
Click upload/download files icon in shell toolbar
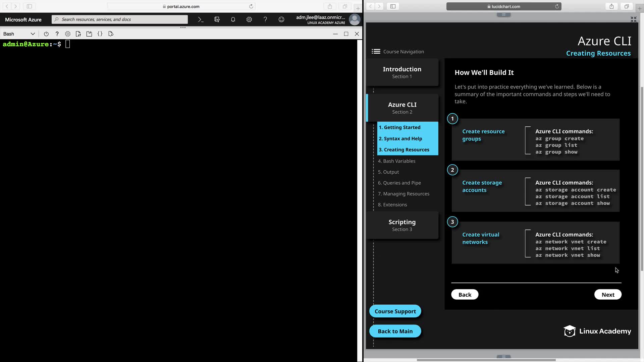(78, 34)
